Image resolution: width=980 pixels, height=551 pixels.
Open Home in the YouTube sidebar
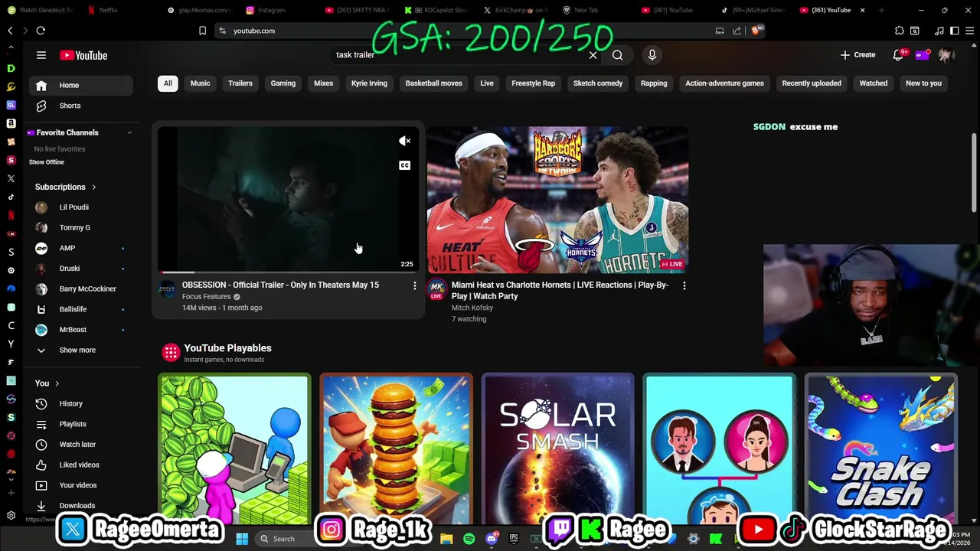(80, 85)
